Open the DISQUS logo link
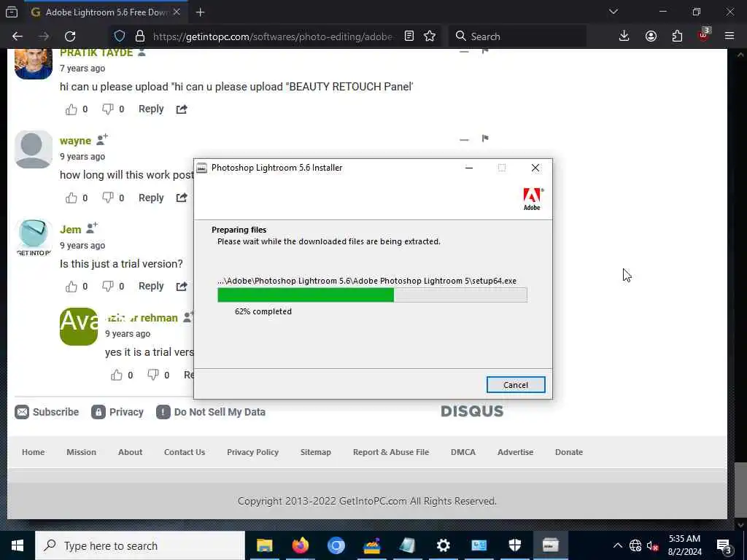The width and height of the screenshot is (747, 560). tap(472, 411)
